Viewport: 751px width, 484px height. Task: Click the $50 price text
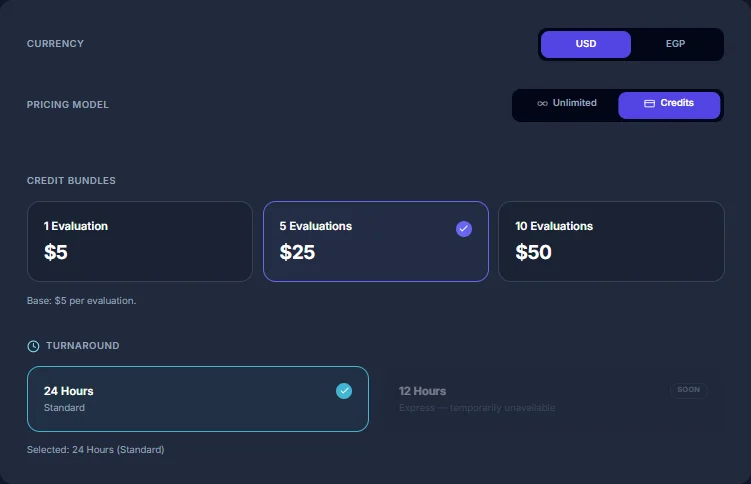pyautogui.click(x=533, y=252)
